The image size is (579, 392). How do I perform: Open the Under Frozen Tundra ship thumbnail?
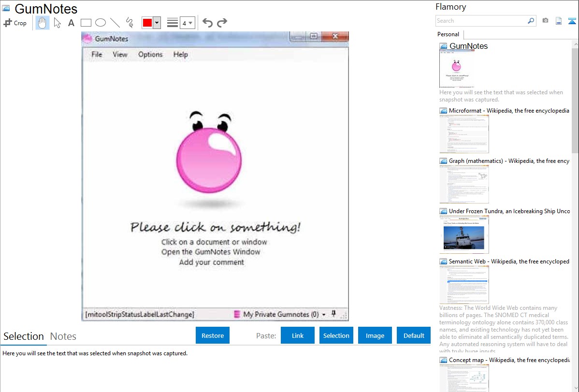coord(464,234)
